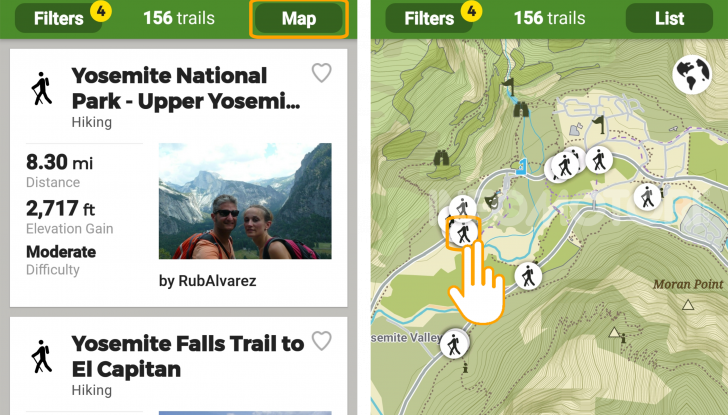Tap the Moran Point summit triangle
Screen dimensions: 728x415
tap(688, 303)
